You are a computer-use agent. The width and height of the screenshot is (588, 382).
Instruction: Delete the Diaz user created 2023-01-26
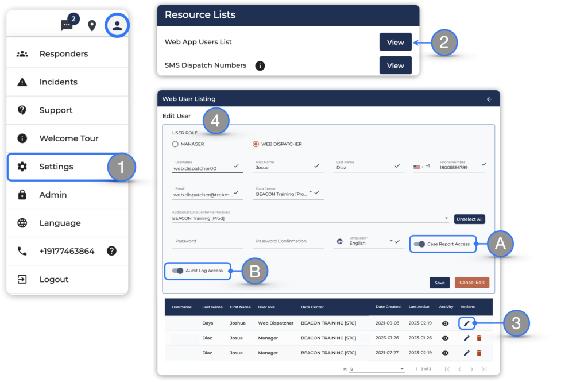point(479,338)
